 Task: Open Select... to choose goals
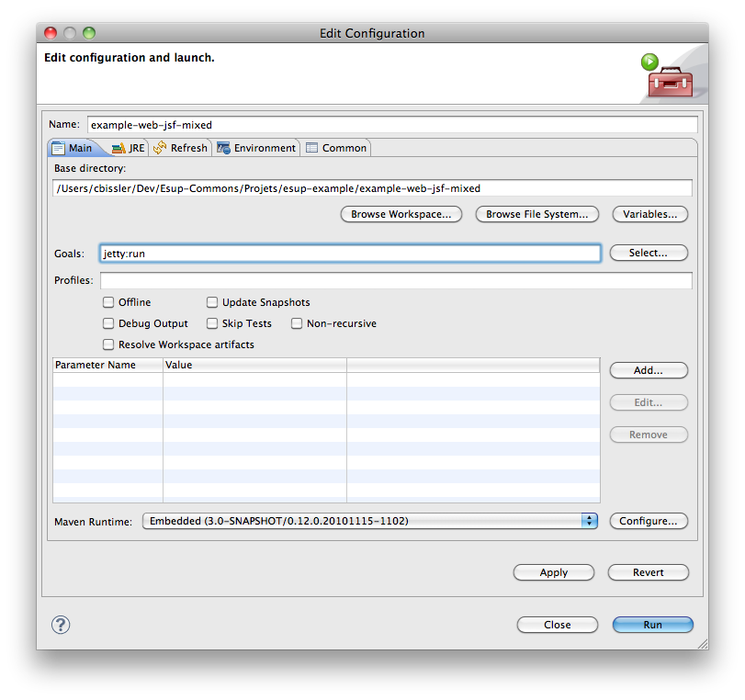tap(648, 253)
